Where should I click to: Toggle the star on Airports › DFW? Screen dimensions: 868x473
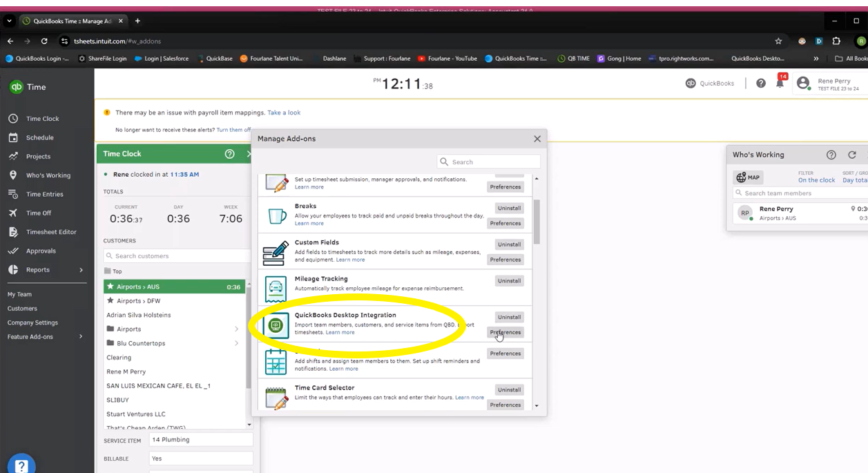pyautogui.click(x=110, y=301)
